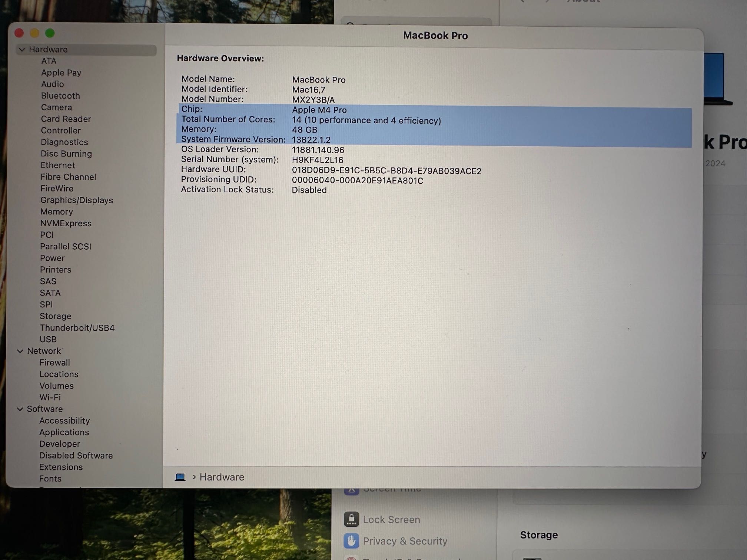The width and height of the screenshot is (747, 560).
Task: Zoom the window with the green button
Action: (50, 33)
